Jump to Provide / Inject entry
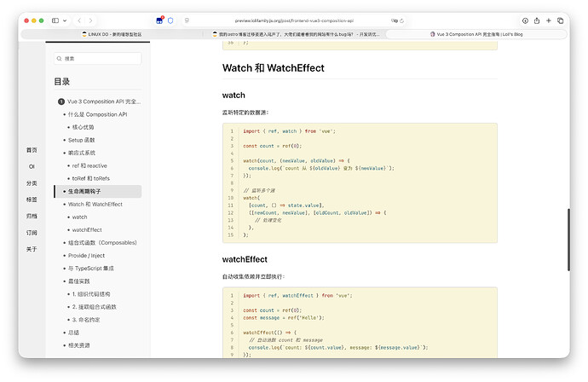Image resolution: width=588 pixels, height=382 pixels. [x=86, y=256]
